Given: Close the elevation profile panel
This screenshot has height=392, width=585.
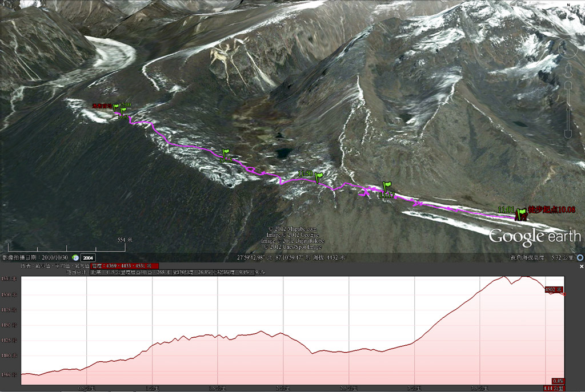Looking at the screenshot, I should (x=581, y=266).
